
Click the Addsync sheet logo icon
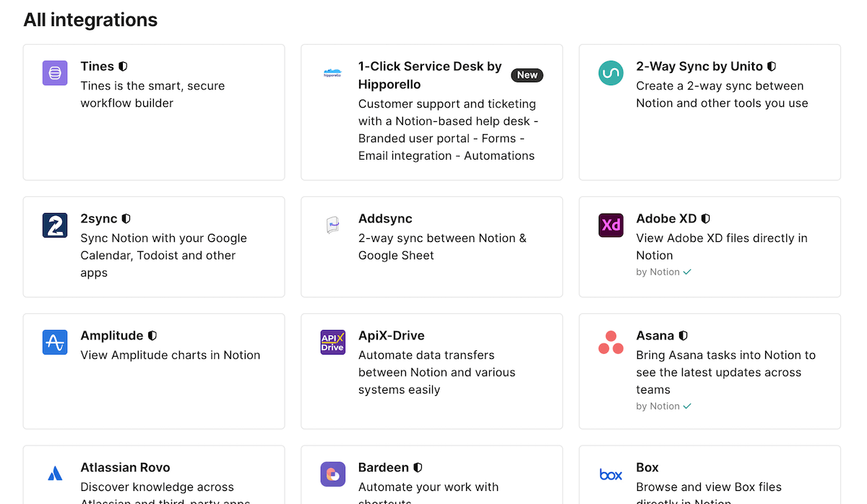(332, 225)
